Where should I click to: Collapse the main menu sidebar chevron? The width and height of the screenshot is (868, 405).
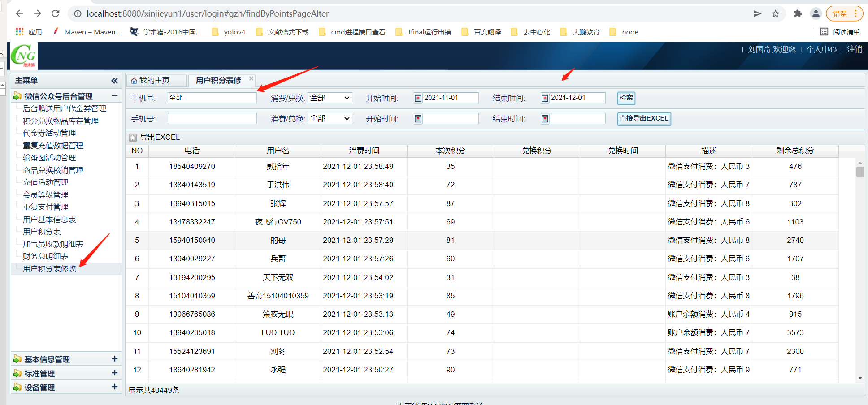tap(114, 81)
